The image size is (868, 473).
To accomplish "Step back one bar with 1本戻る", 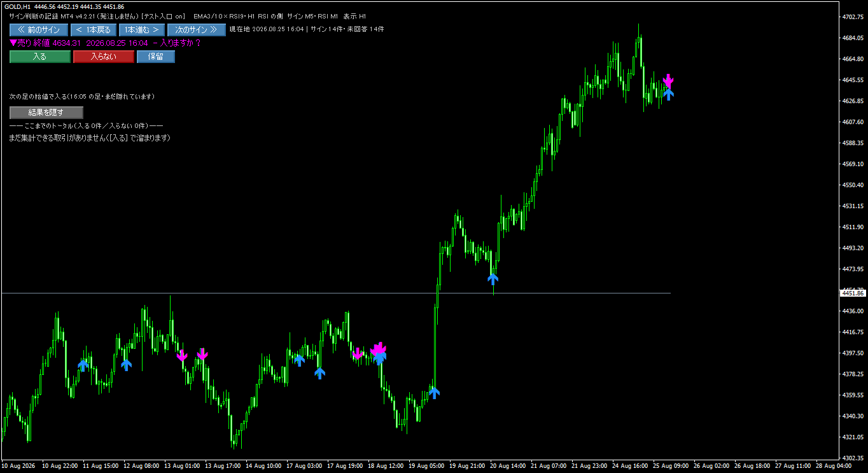I will [94, 30].
